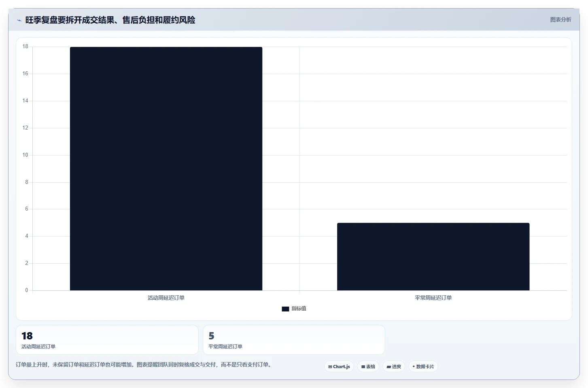Click the 图表分析 label in header

click(560, 19)
